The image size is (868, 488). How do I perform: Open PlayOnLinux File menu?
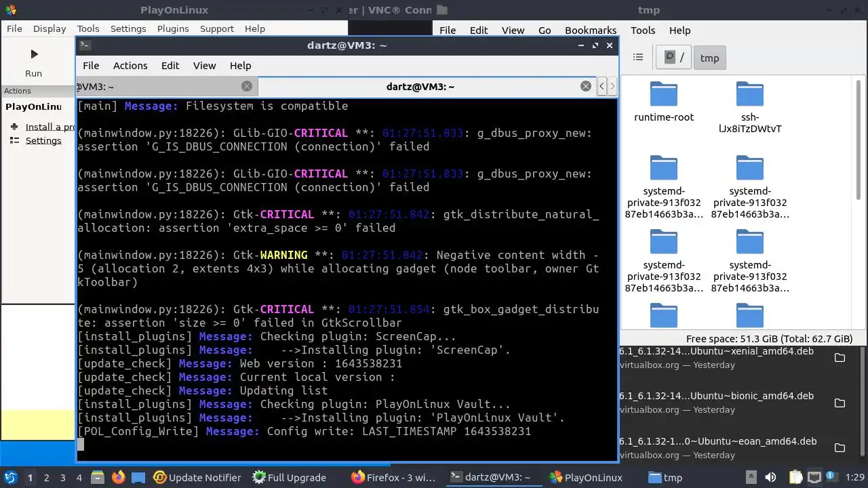point(14,28)
